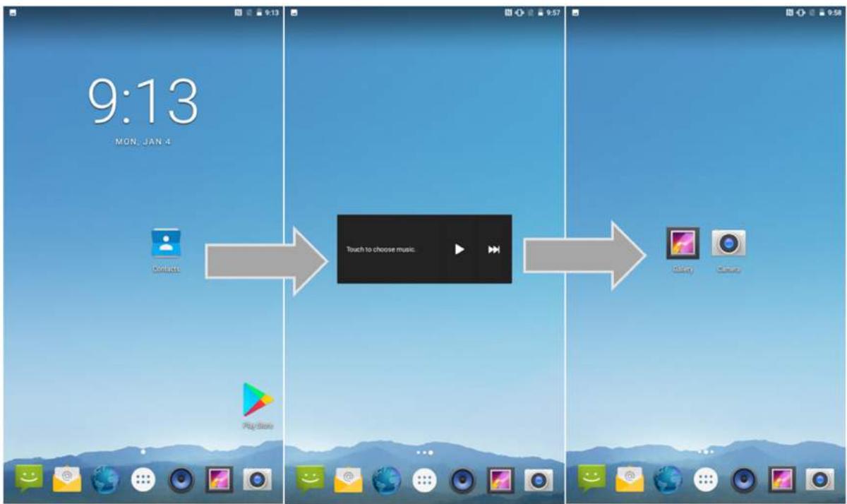847x504 pixels.
Task: Open Music speaker icon in middle dock
Action: coord(462,481)
